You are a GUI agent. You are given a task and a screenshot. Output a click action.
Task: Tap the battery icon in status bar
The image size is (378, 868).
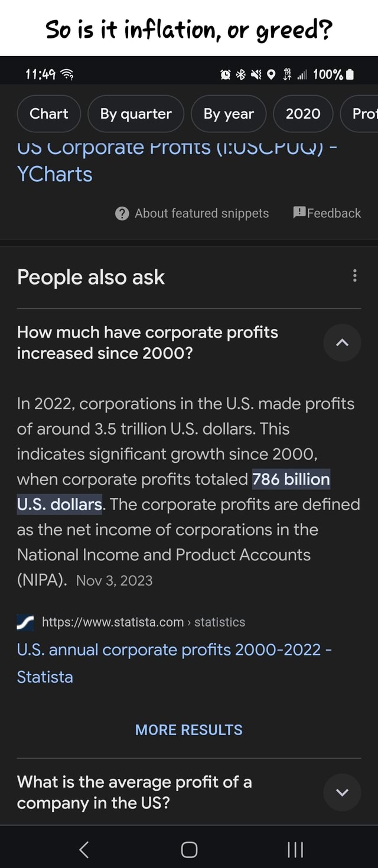[x=350, y=74]
